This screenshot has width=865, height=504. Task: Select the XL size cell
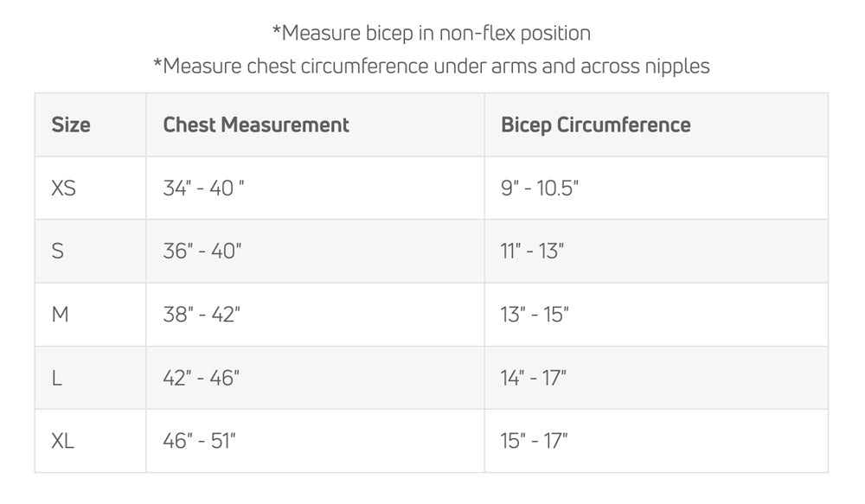(91, 441)
